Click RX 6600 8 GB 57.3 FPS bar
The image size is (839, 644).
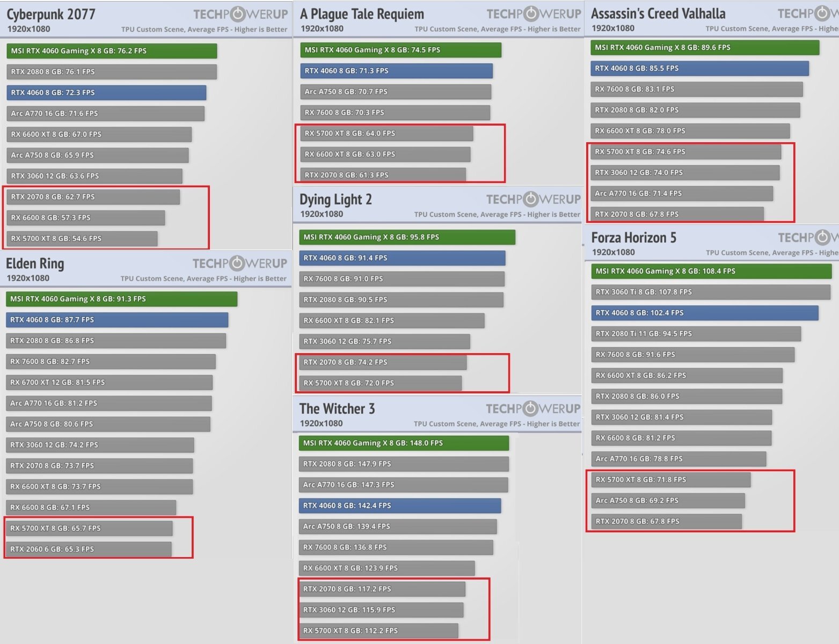86,218
